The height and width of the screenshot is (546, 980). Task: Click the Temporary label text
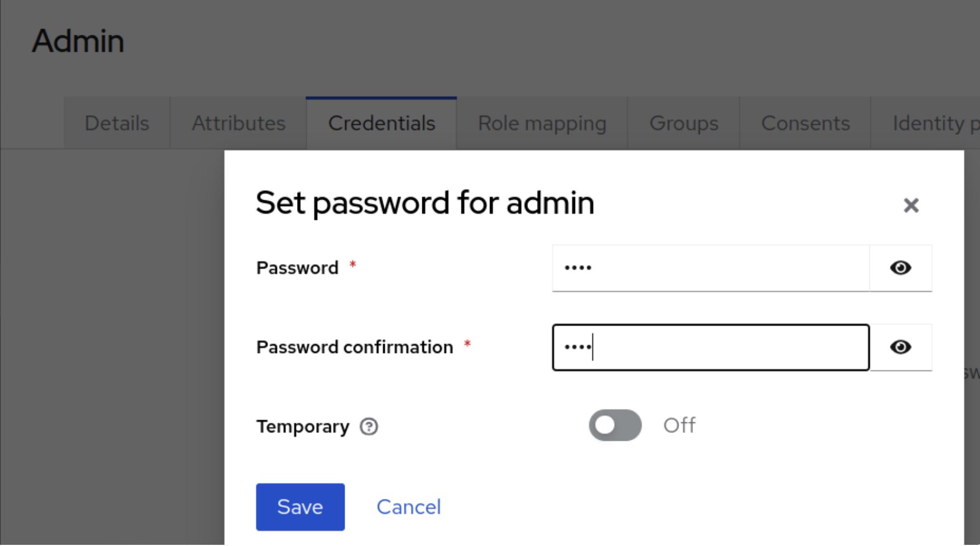click(303, 427)
